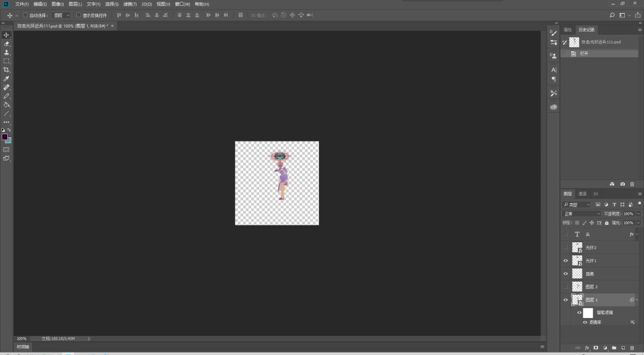Swap foreground and background colors
Screen dimensions: 644x355
pyautogui.click(x=9, y=130)
